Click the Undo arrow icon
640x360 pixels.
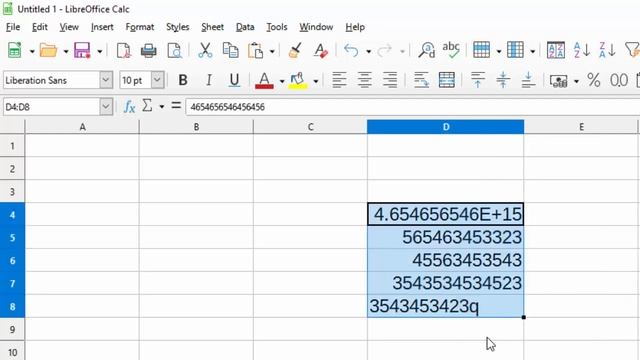(x=351, y=51)
